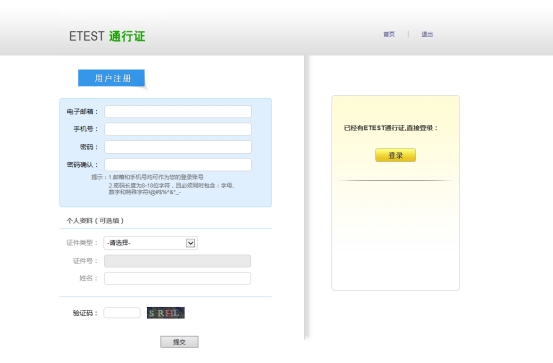Click the ETEST 通行证 logo
The image size is (553, 363).
click(107, 36)
